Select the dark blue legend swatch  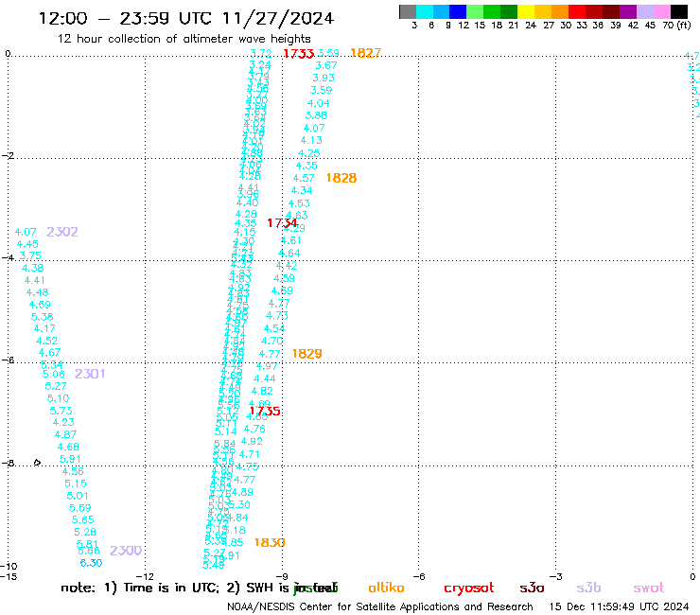tap(458, 11)
